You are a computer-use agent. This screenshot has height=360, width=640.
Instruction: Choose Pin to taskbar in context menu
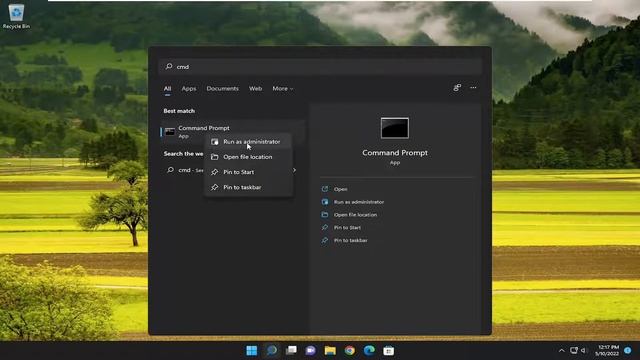tap(249, 187)
